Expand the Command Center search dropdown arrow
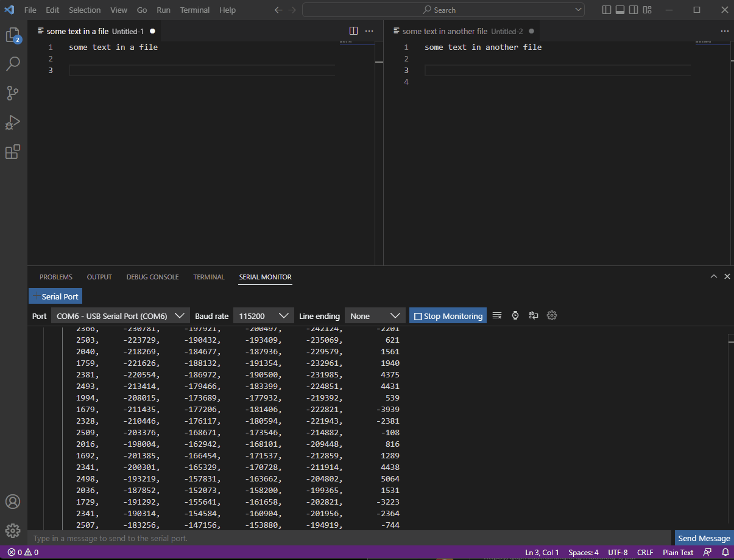 click(578, 10)
